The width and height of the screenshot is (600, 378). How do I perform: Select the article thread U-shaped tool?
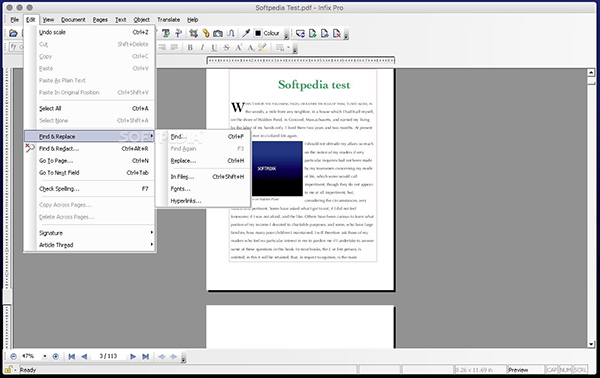point(230,33)
